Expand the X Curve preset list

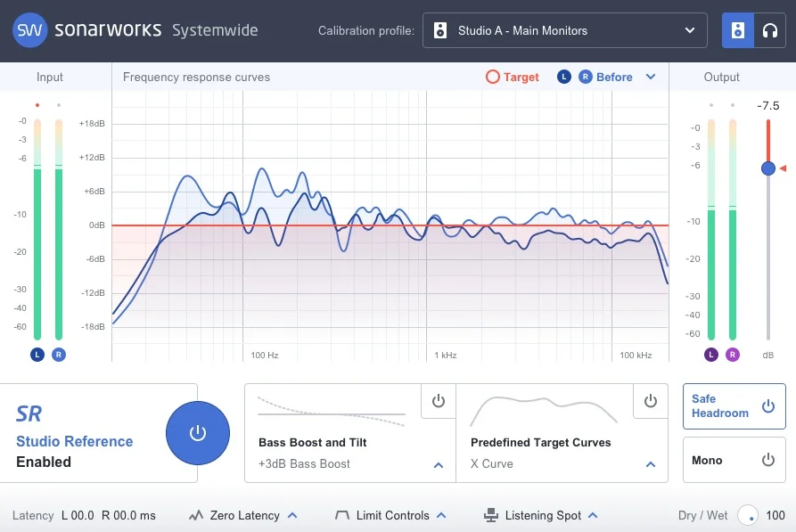[x=651, y=464]
